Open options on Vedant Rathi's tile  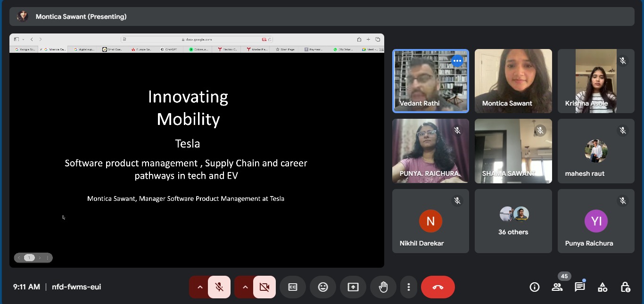457,61
